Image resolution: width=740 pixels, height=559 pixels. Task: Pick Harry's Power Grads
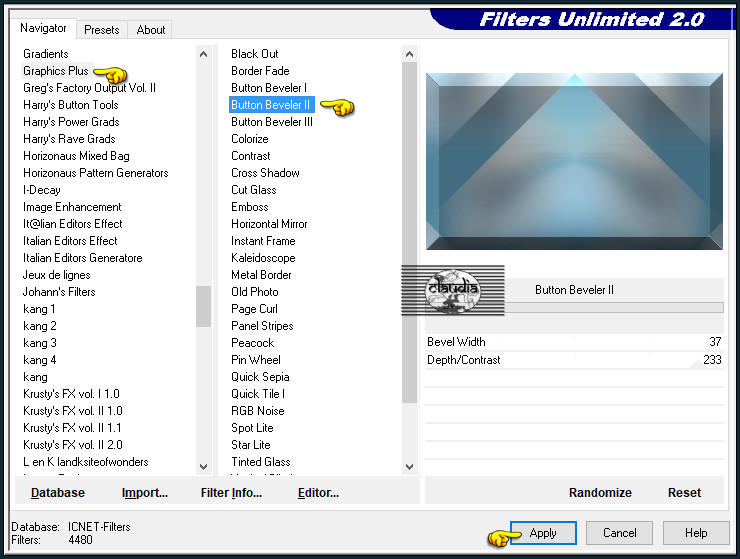71,122
